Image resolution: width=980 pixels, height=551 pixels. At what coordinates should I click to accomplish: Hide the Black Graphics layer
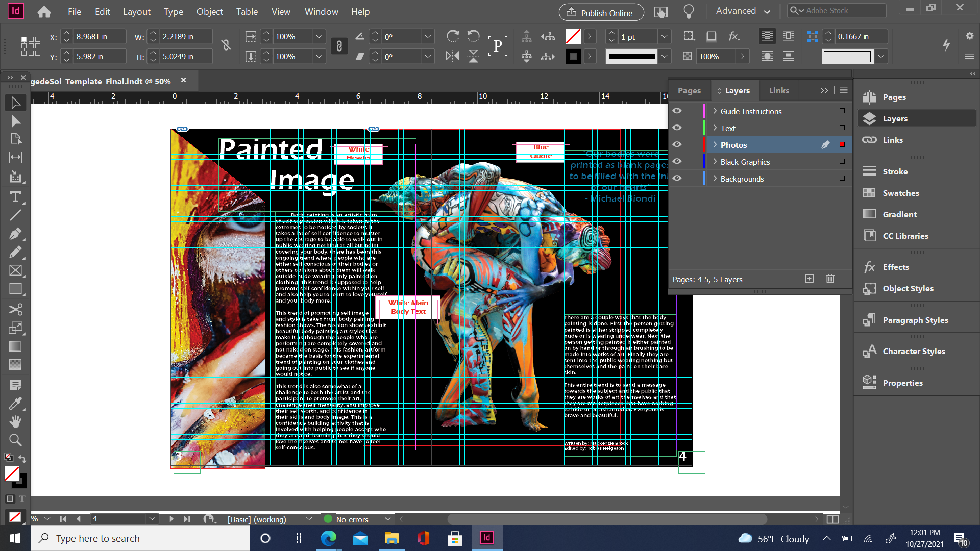point(677,162)
